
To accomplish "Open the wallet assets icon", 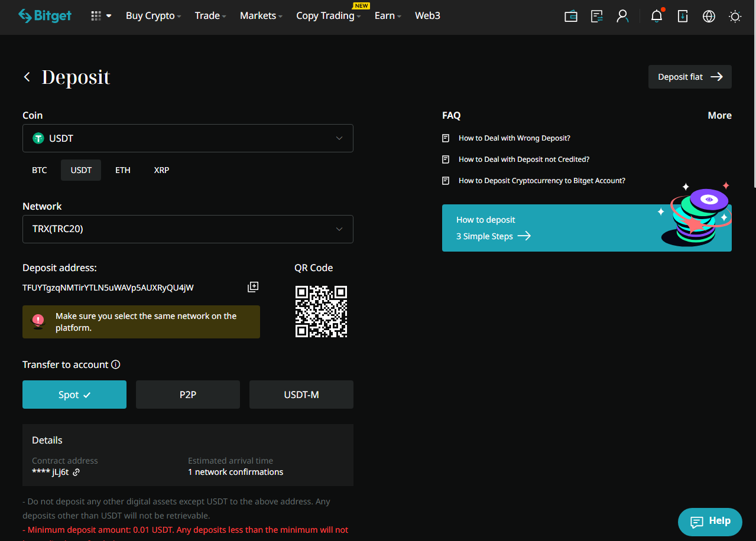I will (571, 17).
